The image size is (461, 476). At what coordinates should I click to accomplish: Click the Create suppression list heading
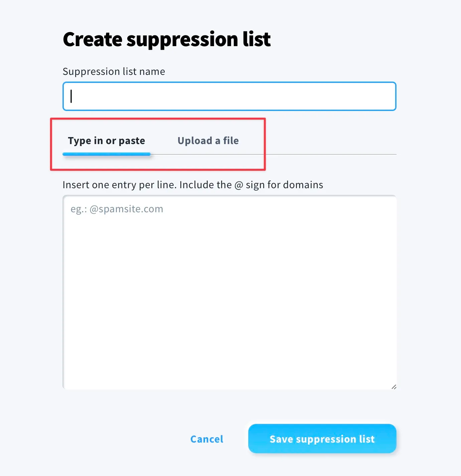[x=166, y=39]
